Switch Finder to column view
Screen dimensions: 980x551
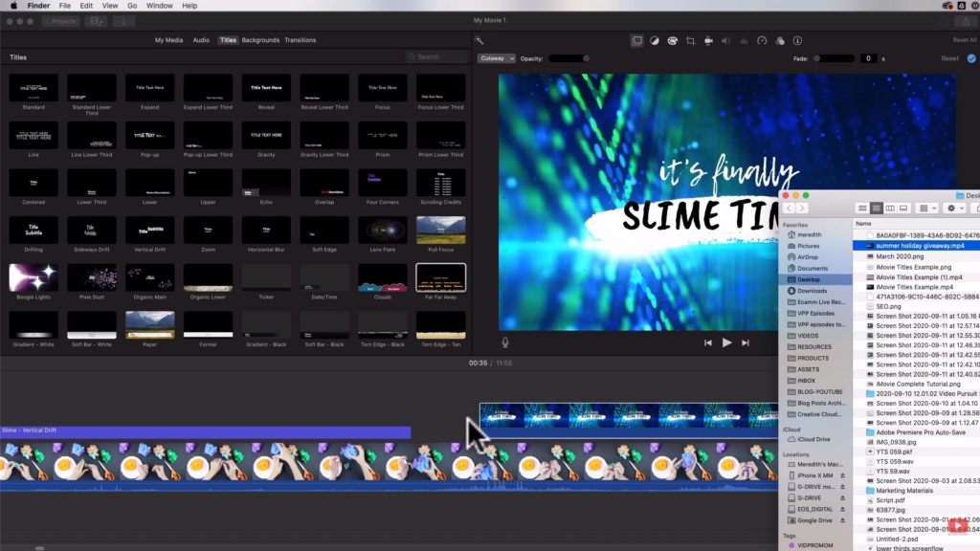point(890,208)
